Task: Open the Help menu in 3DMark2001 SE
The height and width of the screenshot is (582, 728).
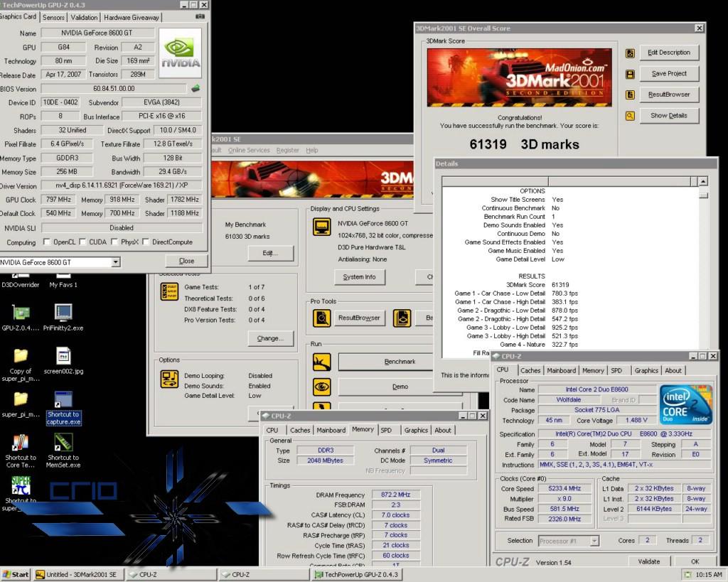Action: [312, 151]
